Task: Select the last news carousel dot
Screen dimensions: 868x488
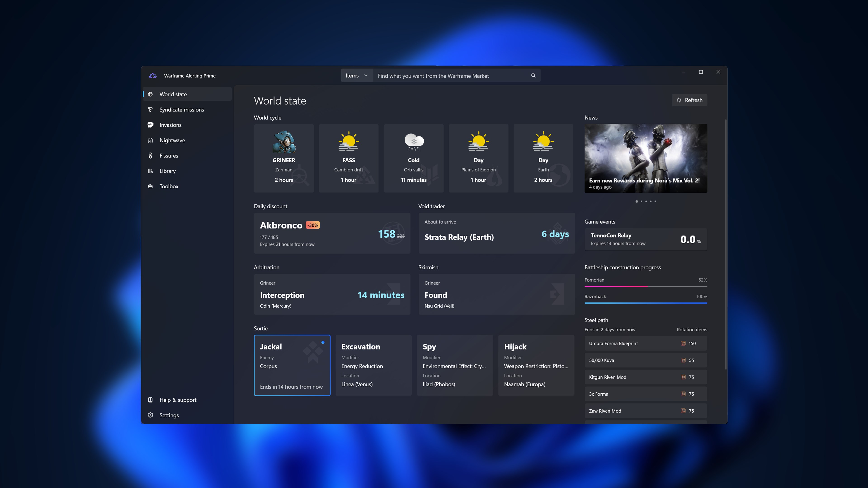Action: (x=655, y=201)
